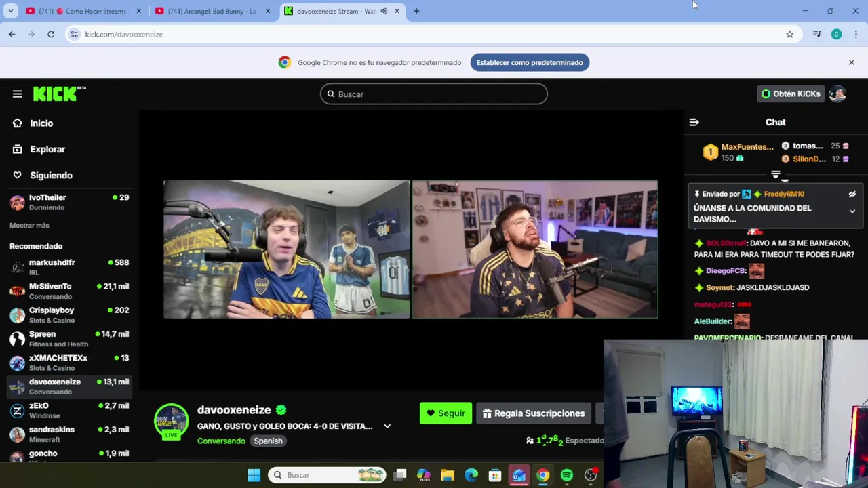The width and height of the screenshot is (868, 488).
Task: Click AleBuilder username in chat
Action: [713, 321]
